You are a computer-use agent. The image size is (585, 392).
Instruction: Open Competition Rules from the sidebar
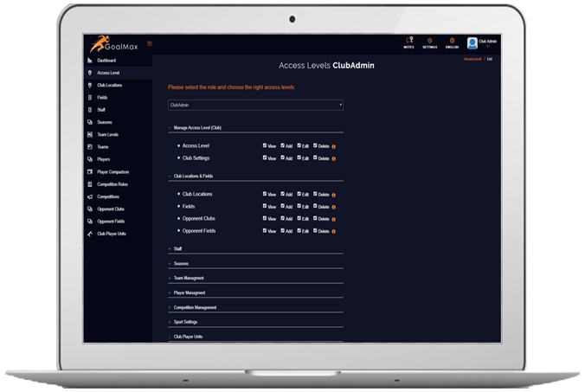tap(113, 184)
